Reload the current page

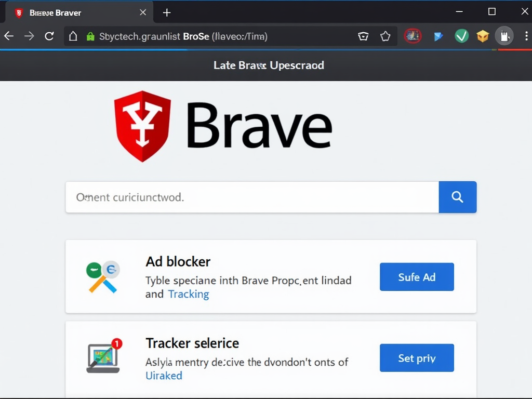(x=49, y=36)
